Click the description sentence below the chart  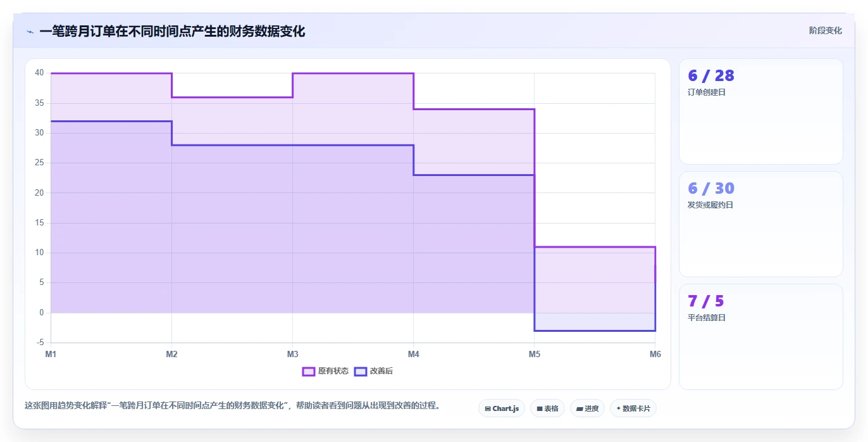(x=232, y=405)
